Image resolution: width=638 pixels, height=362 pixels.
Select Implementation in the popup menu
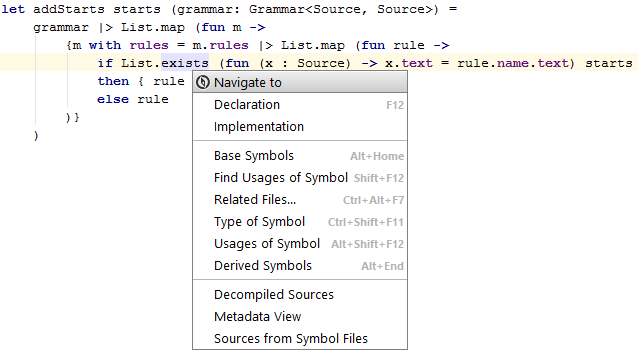(x=300, y=126)
